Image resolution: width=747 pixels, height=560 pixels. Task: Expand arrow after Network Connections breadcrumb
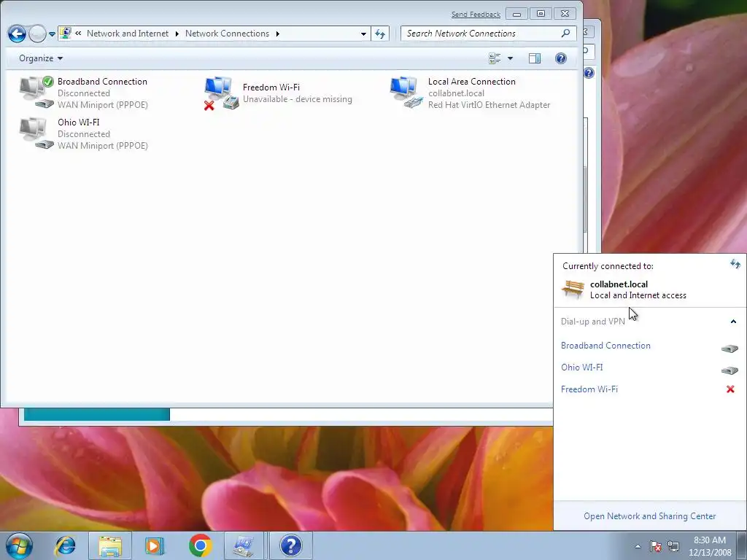(278, 34)
